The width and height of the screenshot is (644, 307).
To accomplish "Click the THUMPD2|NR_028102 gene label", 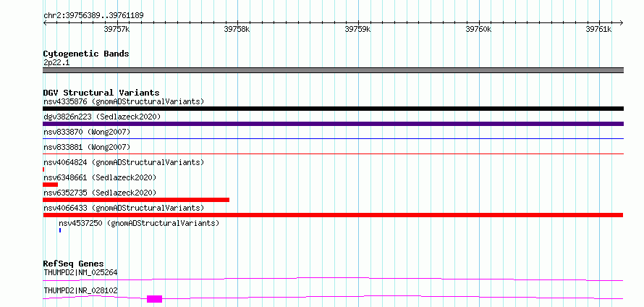I will point(80,290).
